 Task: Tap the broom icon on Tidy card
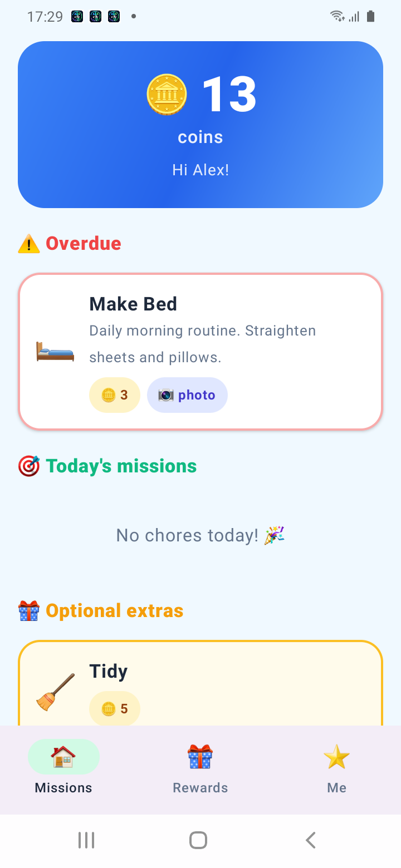click(x=55, y=692)
